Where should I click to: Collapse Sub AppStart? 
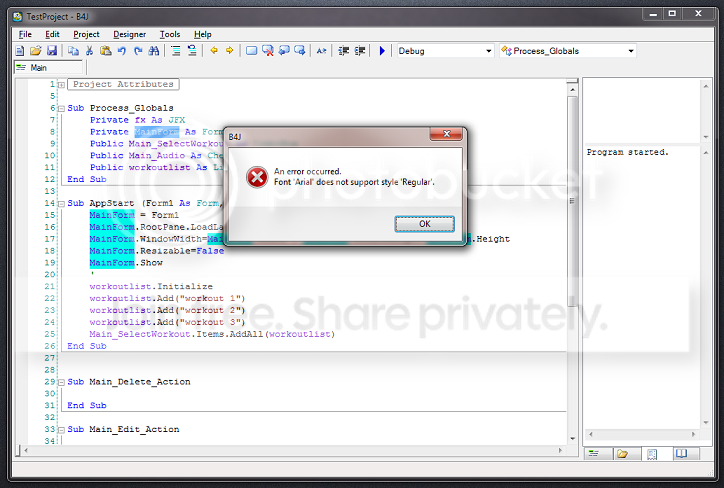point(61,204)
